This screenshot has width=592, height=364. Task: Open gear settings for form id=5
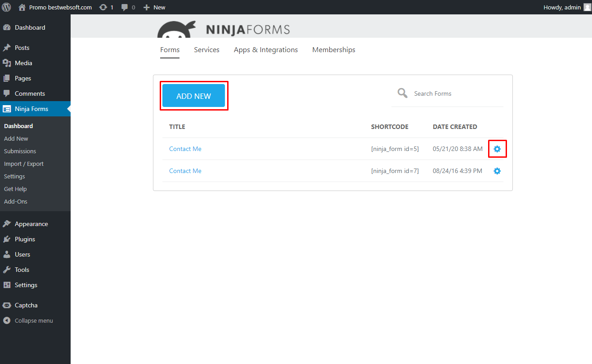497,149
